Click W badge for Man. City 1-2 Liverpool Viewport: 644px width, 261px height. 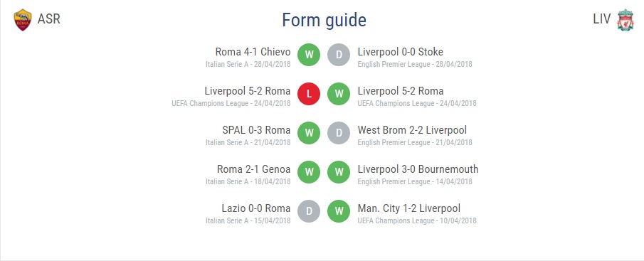click(x=339, y=211)
